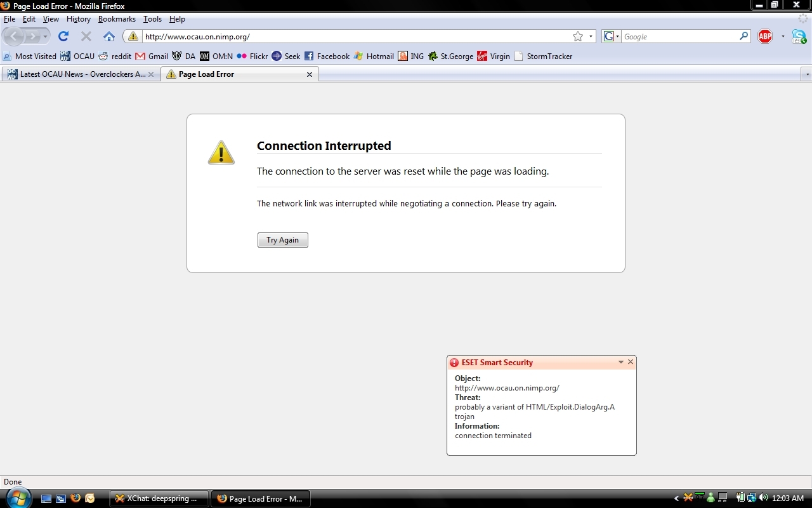Open the DA bookmark

(x=184, y=56)
